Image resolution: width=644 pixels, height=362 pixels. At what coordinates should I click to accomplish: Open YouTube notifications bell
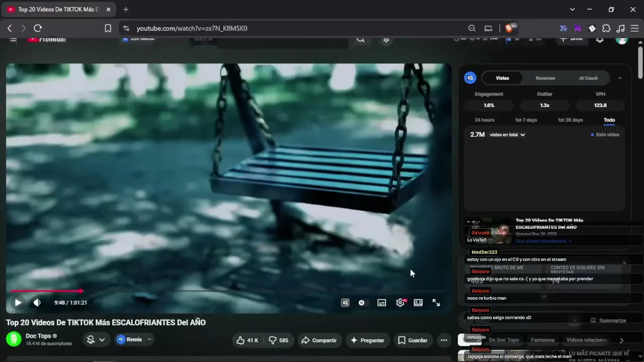pos(600,40)
